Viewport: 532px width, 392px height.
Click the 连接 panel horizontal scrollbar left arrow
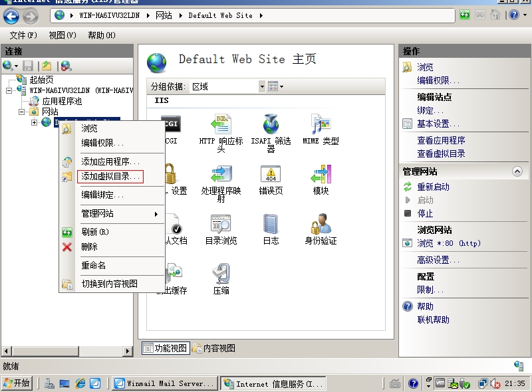(x=7, y=351)
